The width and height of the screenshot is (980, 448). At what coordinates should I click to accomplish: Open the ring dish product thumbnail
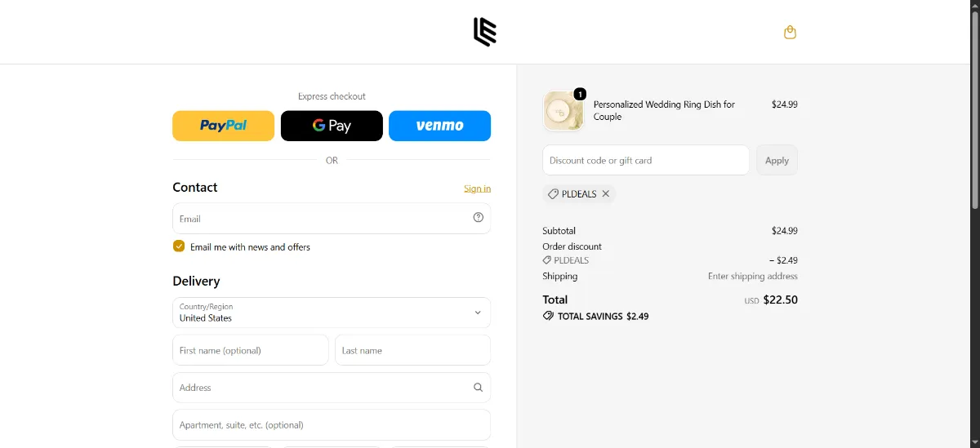563,110
